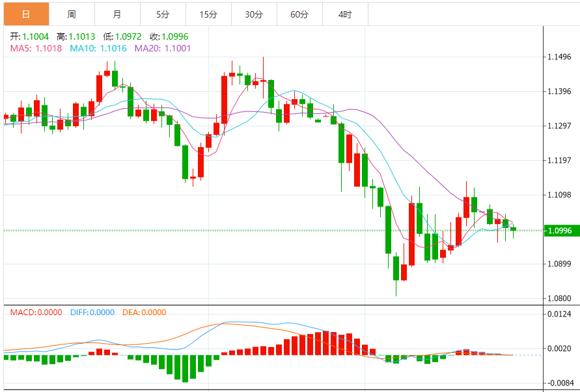Switch to the 5分 timeframe
This screenshot has width=580, height=392.
(163, 14)
